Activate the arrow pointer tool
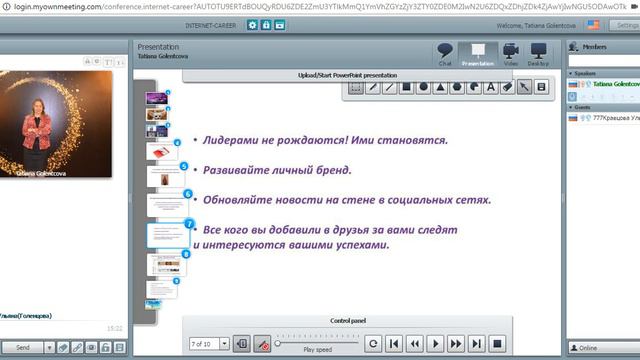The image size is (640, 360). 524,87
